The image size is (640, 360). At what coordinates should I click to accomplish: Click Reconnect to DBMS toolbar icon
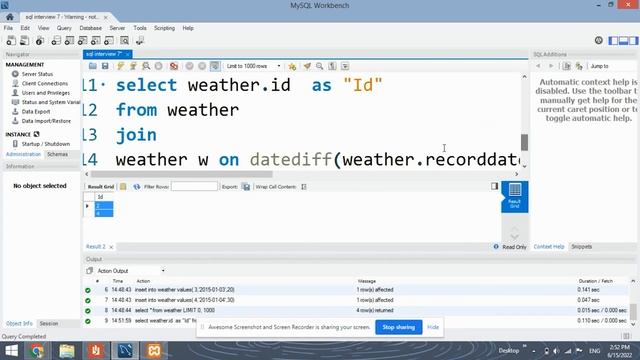(140, 40)
